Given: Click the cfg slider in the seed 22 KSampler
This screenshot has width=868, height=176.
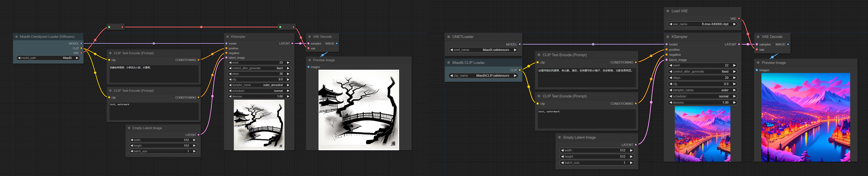Looking at the screenshot, I should click(x=703, y=84).
